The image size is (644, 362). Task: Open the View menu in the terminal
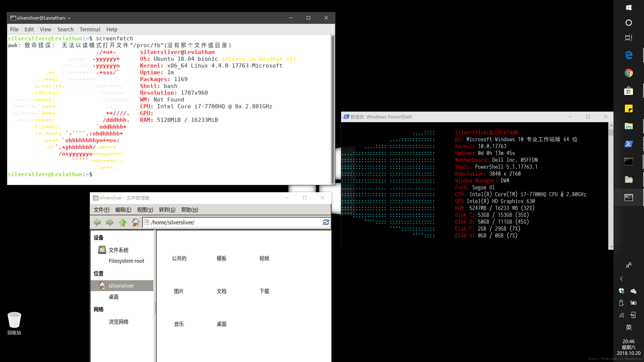coord(45,29)
